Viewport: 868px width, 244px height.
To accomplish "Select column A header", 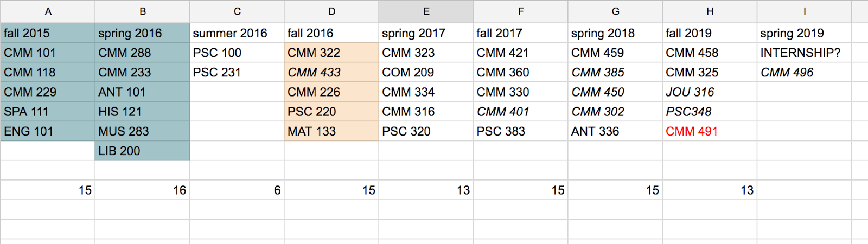I will tap(48, 11).
